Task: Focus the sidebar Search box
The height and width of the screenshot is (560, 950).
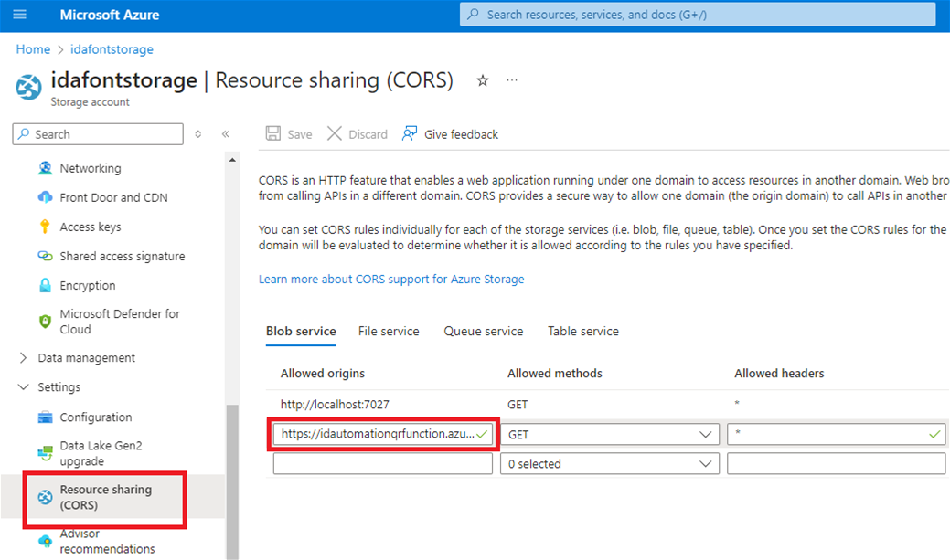Action: 98,133
